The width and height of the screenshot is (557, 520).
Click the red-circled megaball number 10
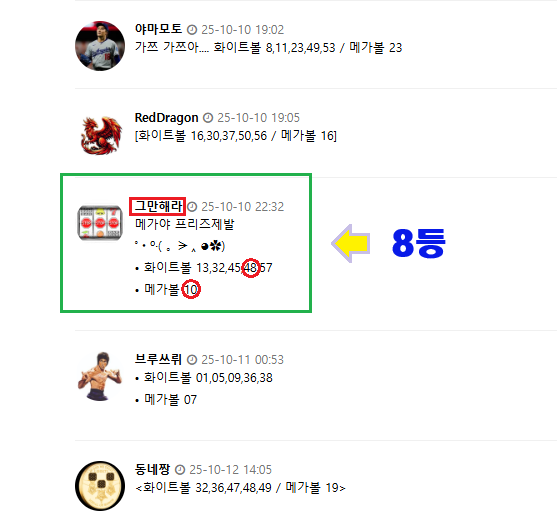(191, 289)
